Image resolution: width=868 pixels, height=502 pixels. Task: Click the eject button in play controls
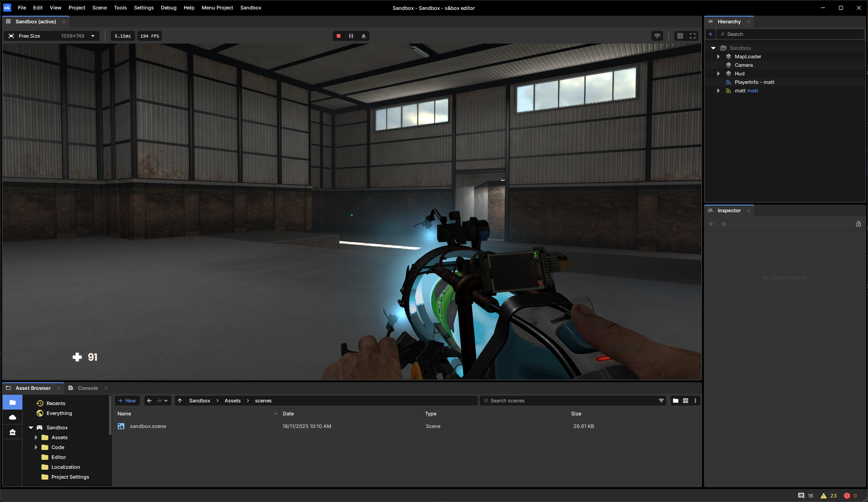(x=364, y=36)
